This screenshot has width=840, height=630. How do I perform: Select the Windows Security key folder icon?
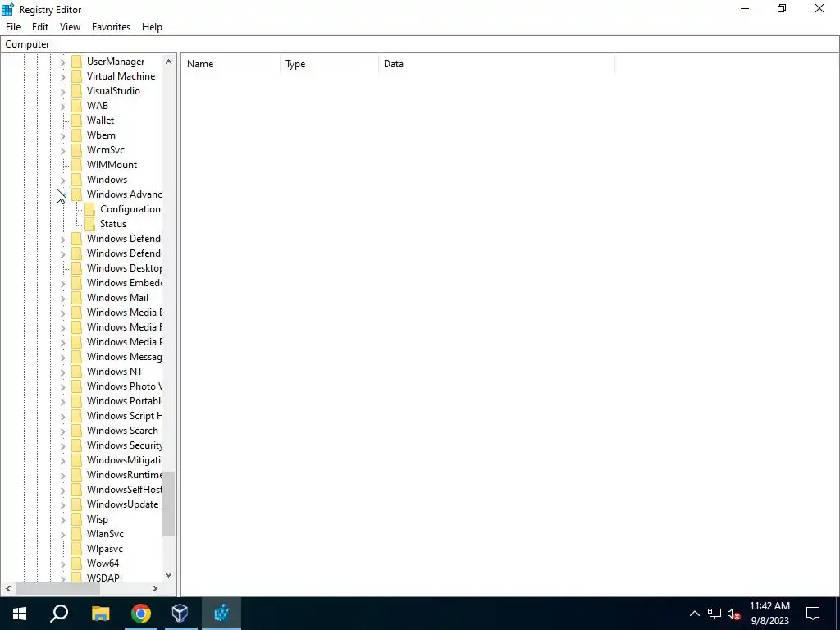pyautogui.click(x=77, y=445)
